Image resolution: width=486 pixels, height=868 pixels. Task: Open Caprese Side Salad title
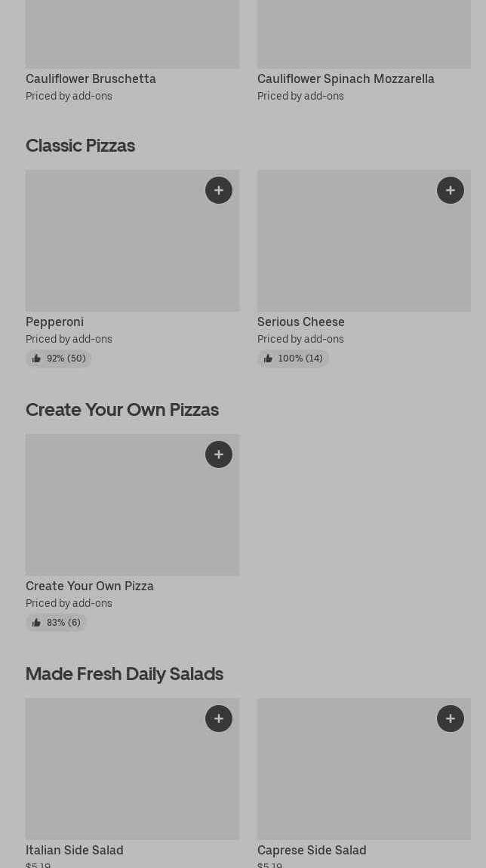312,850
